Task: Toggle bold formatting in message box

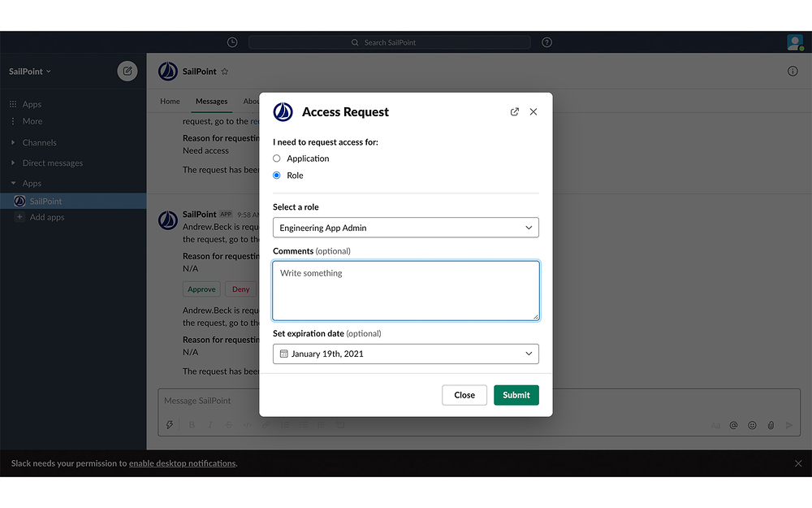Action: [x=192, y=425]
